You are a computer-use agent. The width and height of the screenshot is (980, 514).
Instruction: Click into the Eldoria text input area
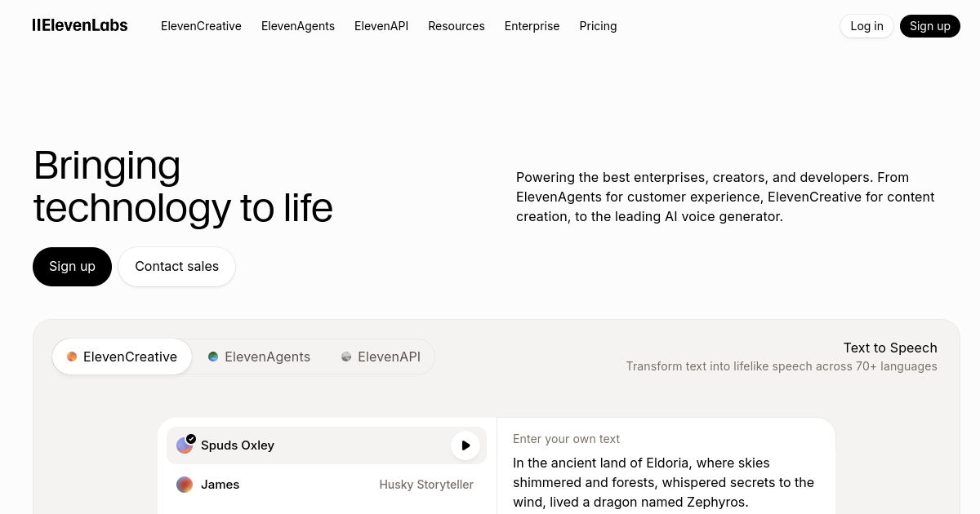665,482
